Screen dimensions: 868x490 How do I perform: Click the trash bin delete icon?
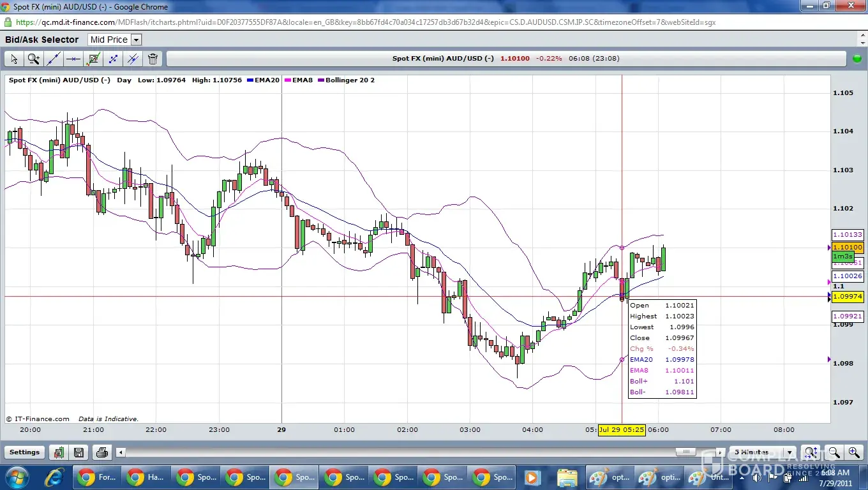point(153,59)
